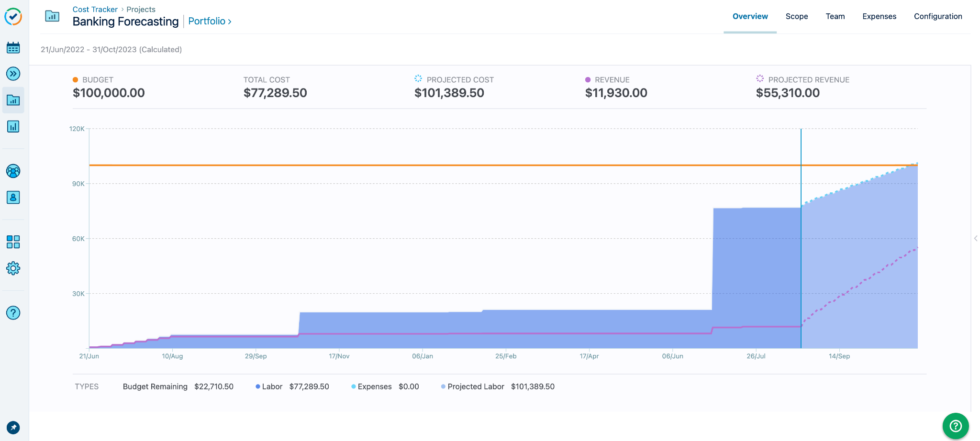Click the double-arrow fast-forward sidebar icon
The height and width of the screenshot is (441, 980).
click(13, 74)
